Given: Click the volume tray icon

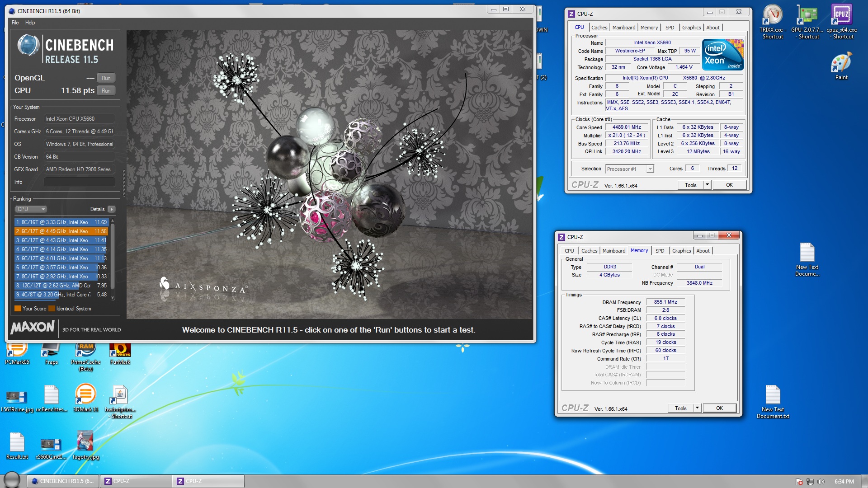Looking at the screenshot, I should tap(821, 482).
